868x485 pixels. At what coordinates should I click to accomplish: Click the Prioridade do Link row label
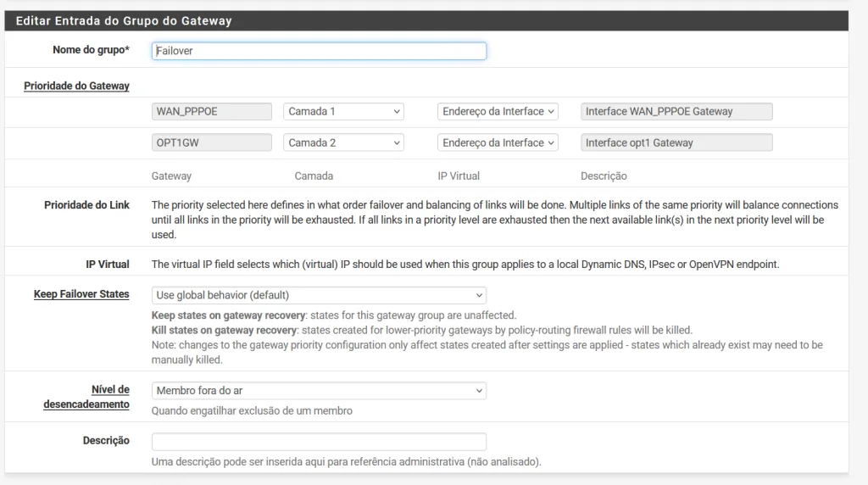tap(86, 205)
